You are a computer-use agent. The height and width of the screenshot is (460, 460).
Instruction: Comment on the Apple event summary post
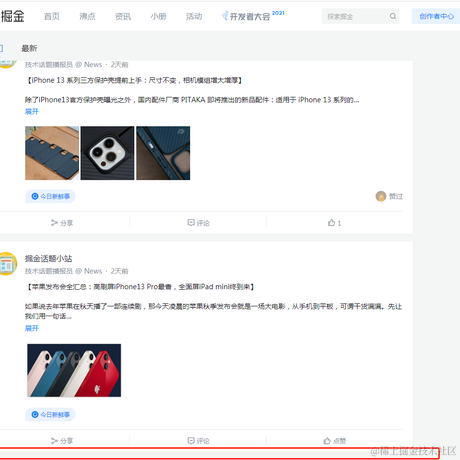[198, 441]
